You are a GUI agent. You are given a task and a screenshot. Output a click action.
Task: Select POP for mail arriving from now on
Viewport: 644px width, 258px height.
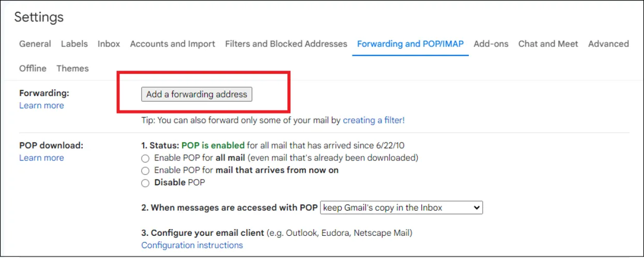(x=145, y=170)
